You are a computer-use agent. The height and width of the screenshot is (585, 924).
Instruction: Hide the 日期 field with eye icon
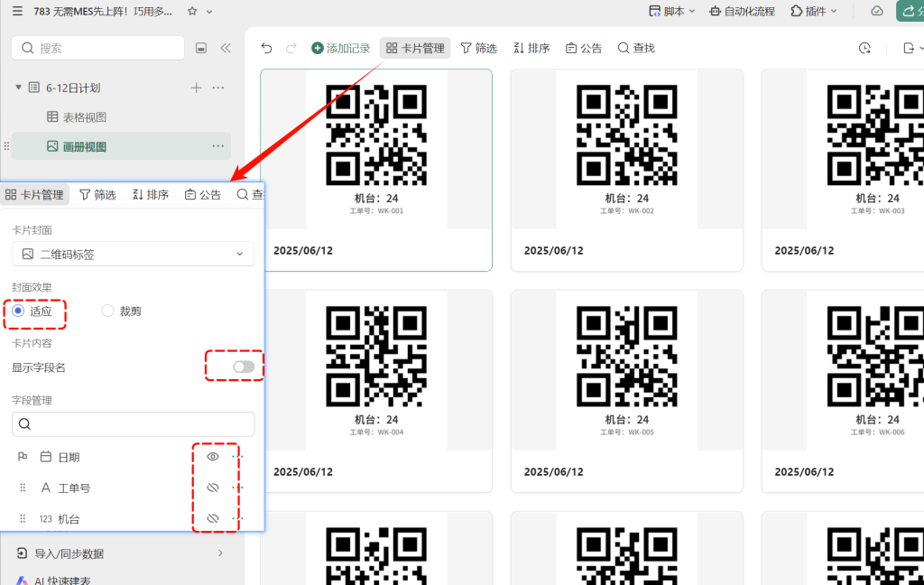(x=213, y=457)
